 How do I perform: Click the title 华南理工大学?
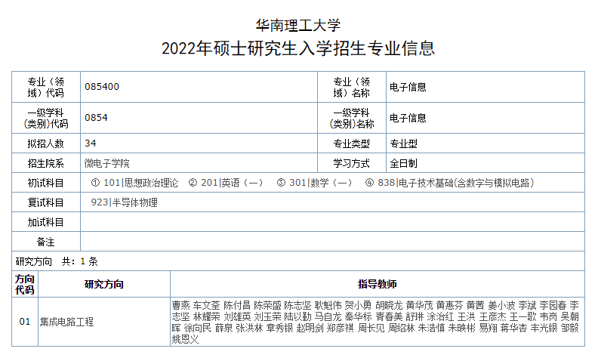coord(297,26)
